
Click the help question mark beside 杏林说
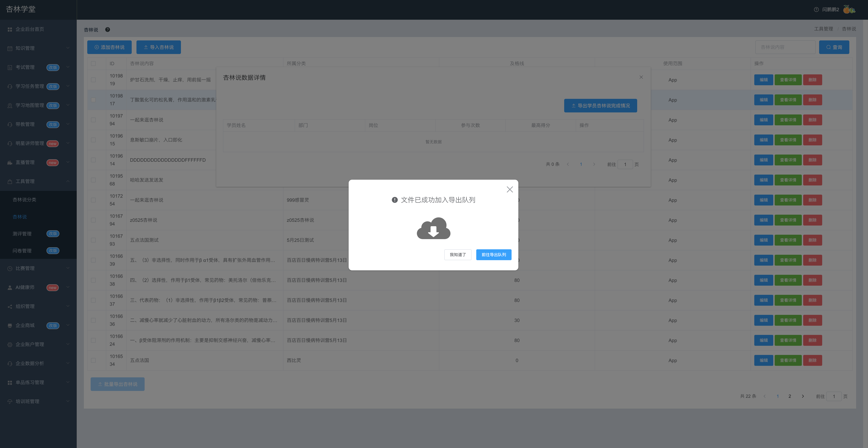(107, 30)
